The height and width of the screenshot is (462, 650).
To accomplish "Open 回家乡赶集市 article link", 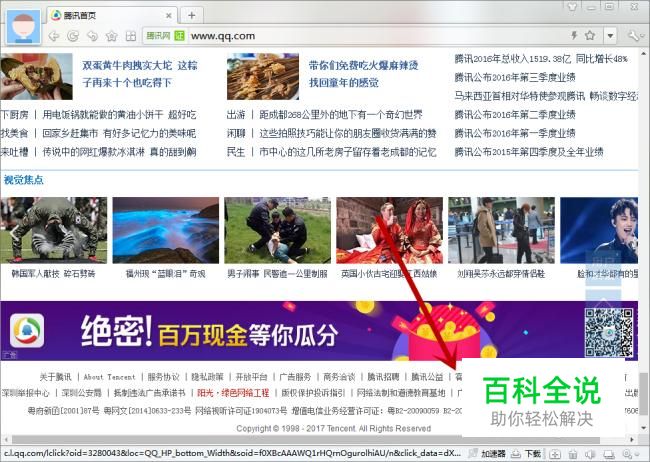I will tap(119, 133).
